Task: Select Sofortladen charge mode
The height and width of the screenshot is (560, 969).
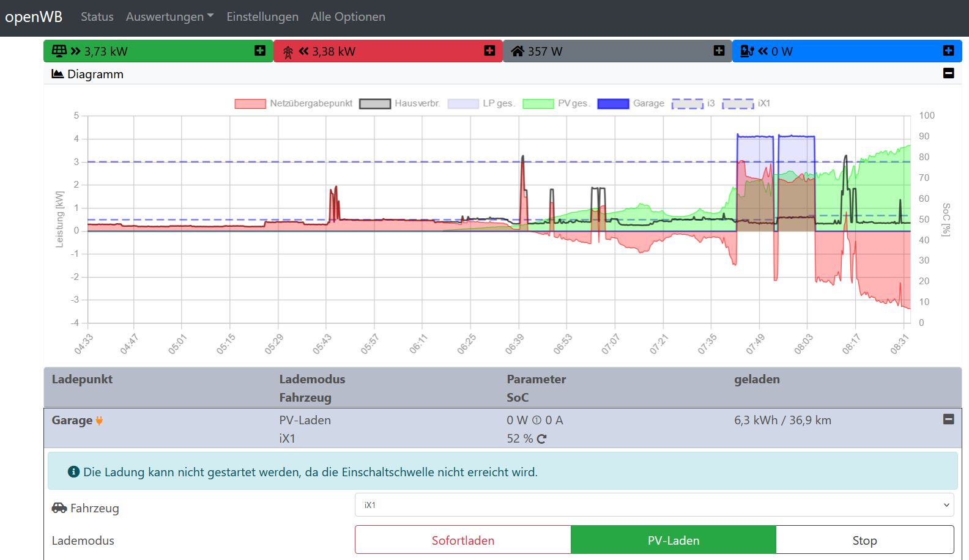Action: (x=463, y=540)
